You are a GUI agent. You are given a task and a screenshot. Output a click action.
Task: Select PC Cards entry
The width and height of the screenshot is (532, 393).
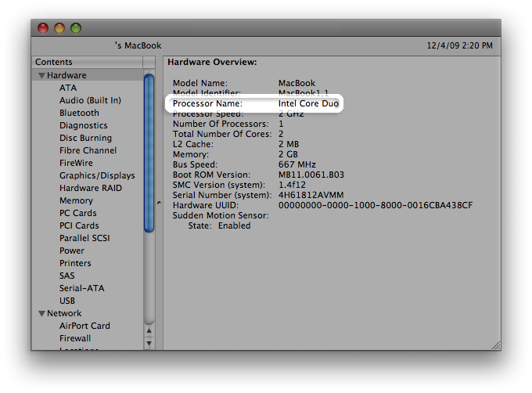pos(78,213)
